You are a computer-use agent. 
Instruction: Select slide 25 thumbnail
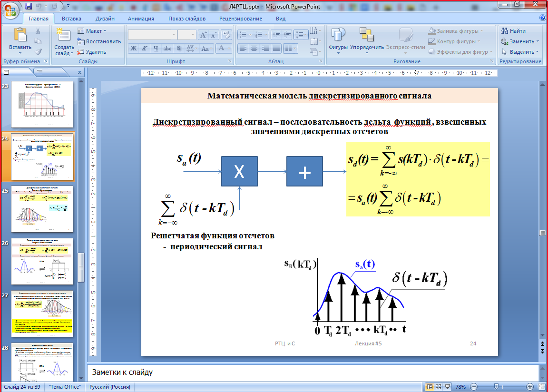(x=42, y=209)
